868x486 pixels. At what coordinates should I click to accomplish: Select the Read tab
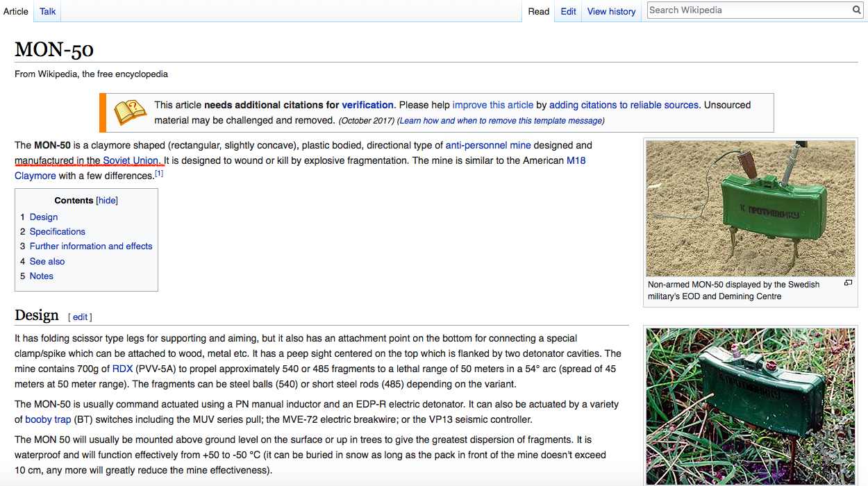coord(538,11)
